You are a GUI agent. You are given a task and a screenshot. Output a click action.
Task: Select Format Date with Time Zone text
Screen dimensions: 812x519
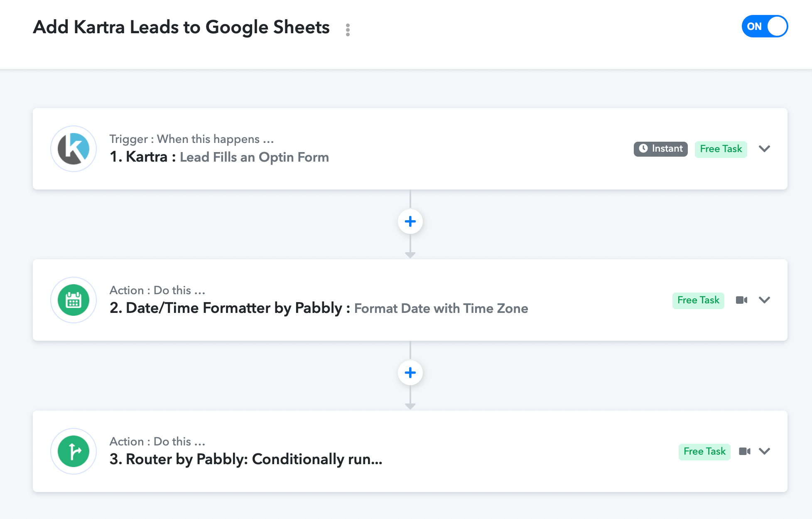[441, 309]
